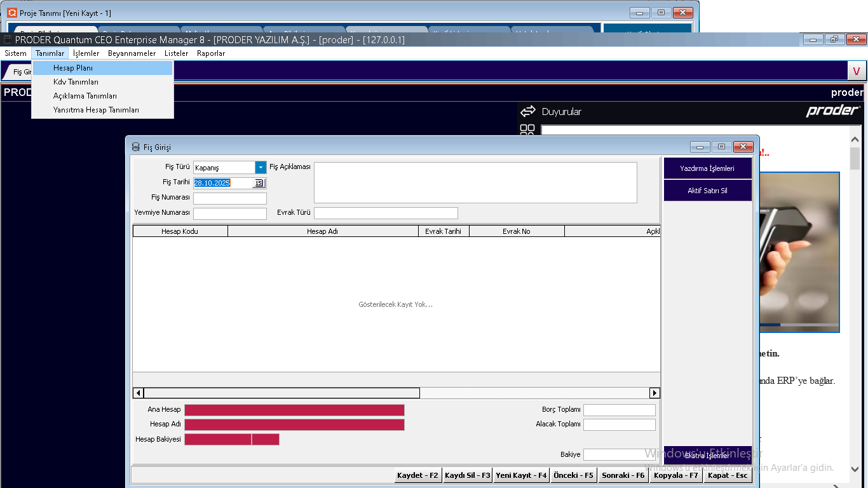The image size is (868, 488).
Task: Open Yansıtma Hesap Tanımları menu entry
Action: pyautogui.click(x=96, y=110)
